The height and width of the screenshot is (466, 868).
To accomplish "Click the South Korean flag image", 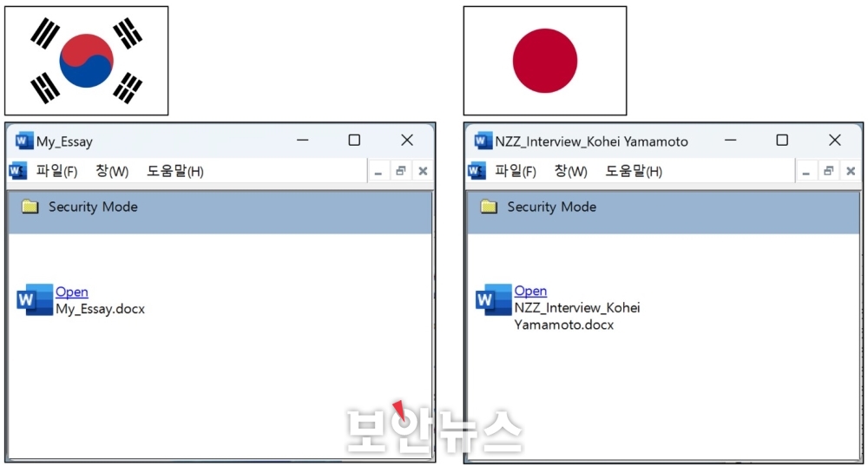I will pyautogui.click(x=86, y=61).
